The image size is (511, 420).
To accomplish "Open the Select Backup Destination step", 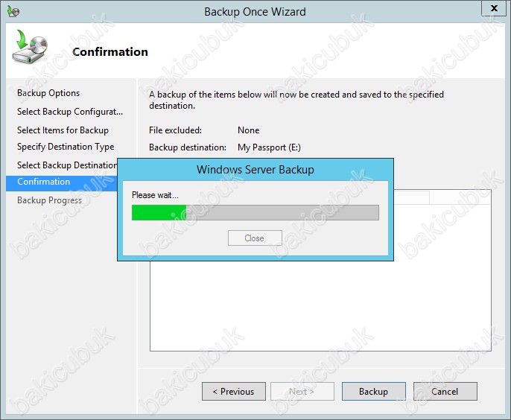I will pyautogui.click(x=67, y=165).
